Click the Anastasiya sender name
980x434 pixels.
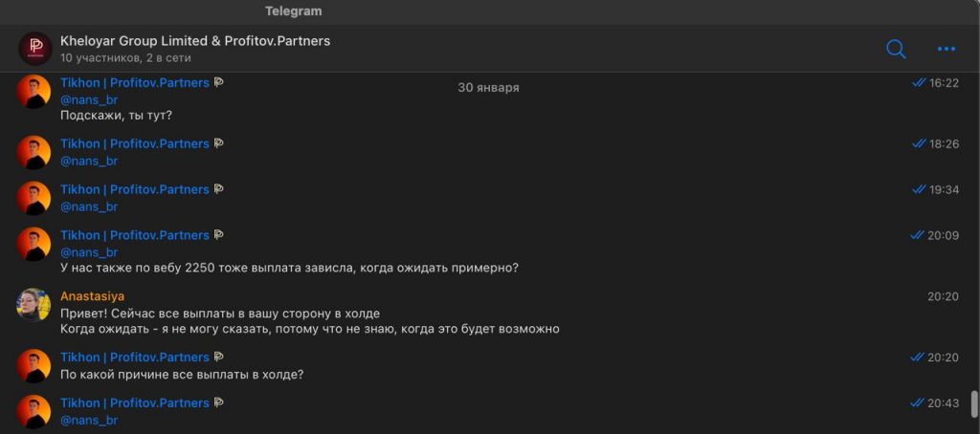coord(92,296)
